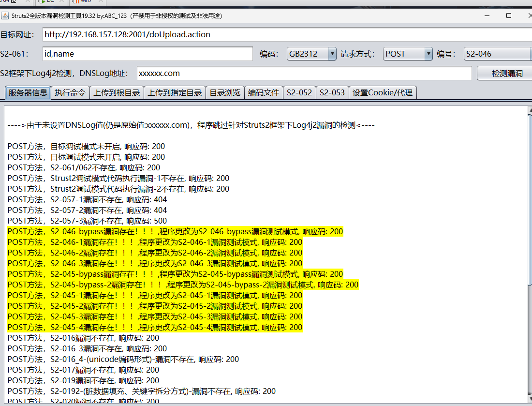
Task: Click the highlighted S2-045-4漏洞存在 line
Action: coord(155,327)
